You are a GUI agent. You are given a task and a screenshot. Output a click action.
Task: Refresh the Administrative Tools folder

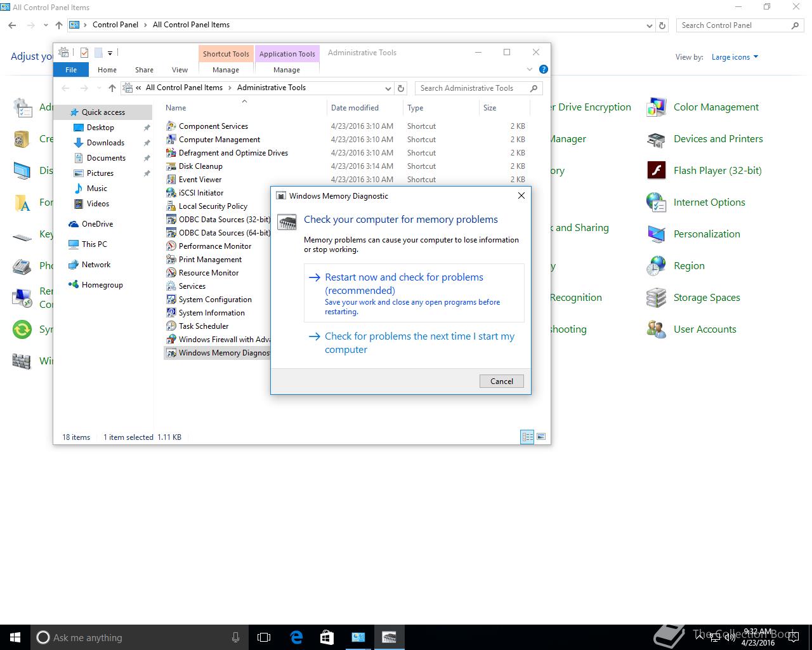click(x=401, y=88)
